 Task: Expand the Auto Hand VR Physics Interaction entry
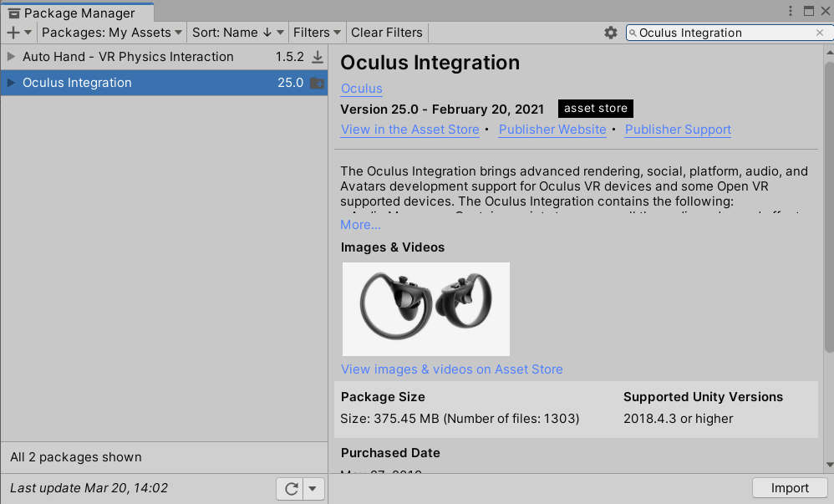tap(11, 56)
